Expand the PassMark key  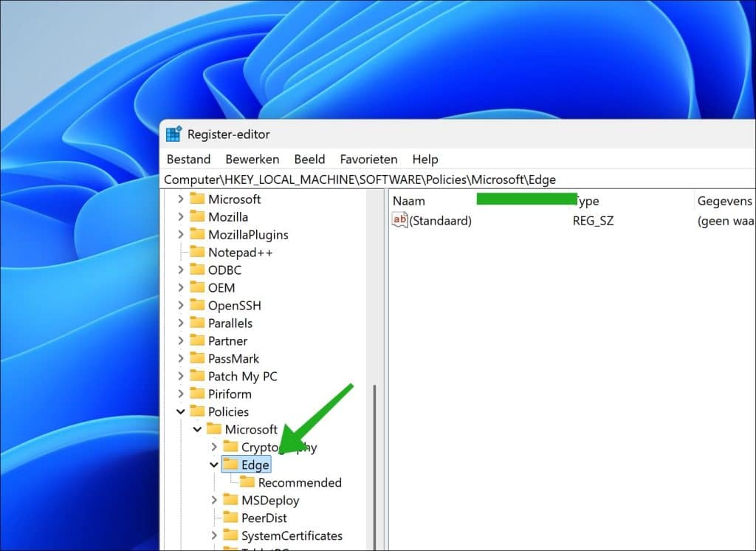(181, 358)
